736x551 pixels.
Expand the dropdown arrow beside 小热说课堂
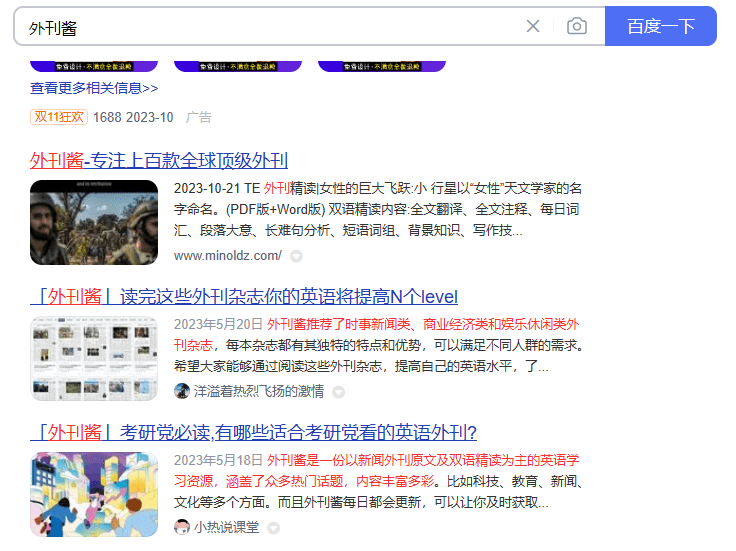(x=274, y=528)
